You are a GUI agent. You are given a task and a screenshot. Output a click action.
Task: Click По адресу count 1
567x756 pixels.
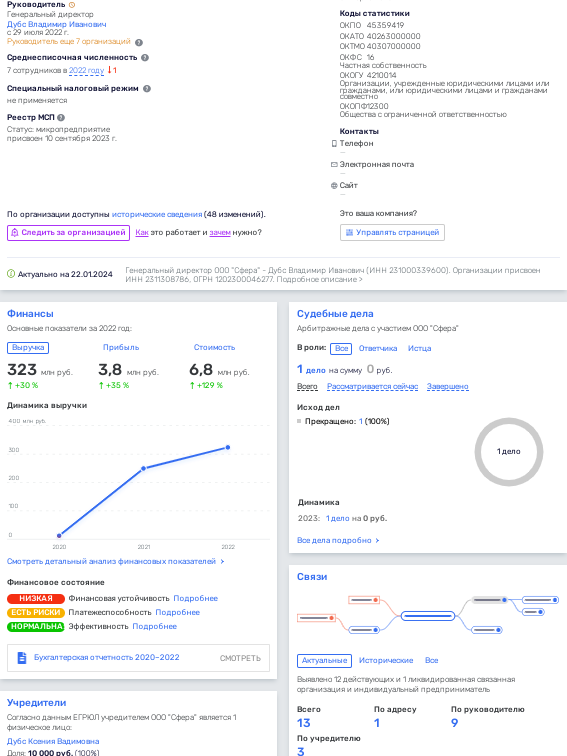[x=377, y=723]
